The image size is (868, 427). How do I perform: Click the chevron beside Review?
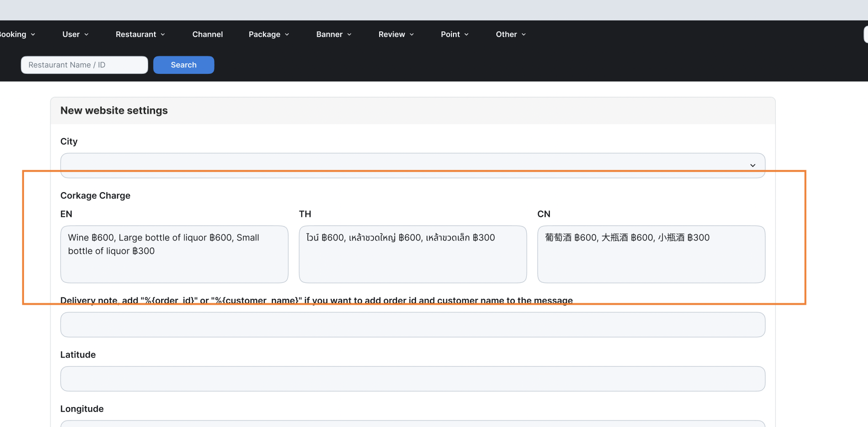pos(412,34)
